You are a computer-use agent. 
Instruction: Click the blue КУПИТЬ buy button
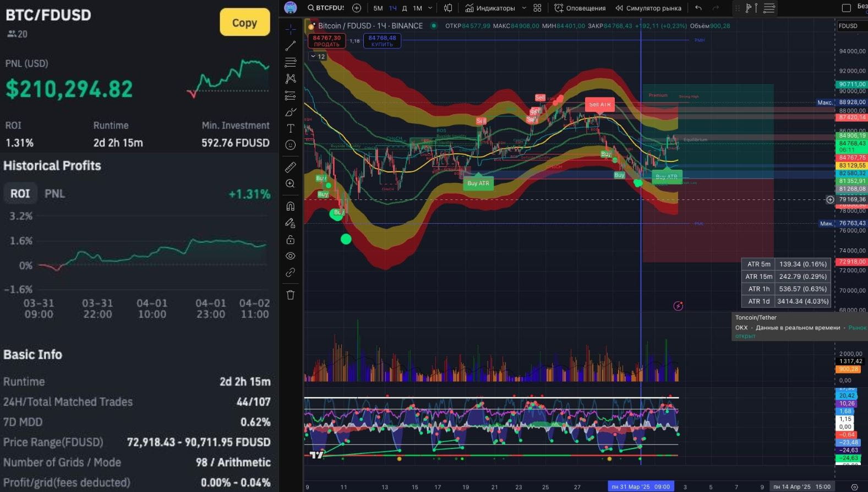click(382, 41)
